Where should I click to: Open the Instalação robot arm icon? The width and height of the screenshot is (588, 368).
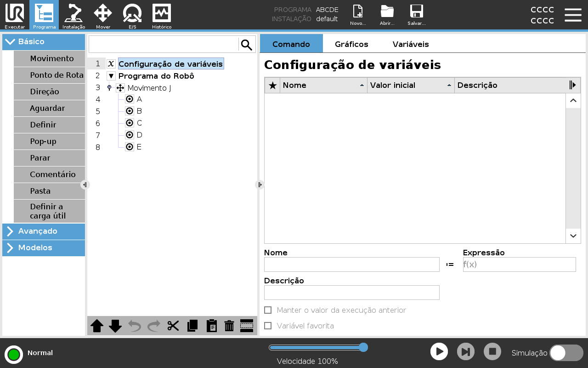click(73, 13)
